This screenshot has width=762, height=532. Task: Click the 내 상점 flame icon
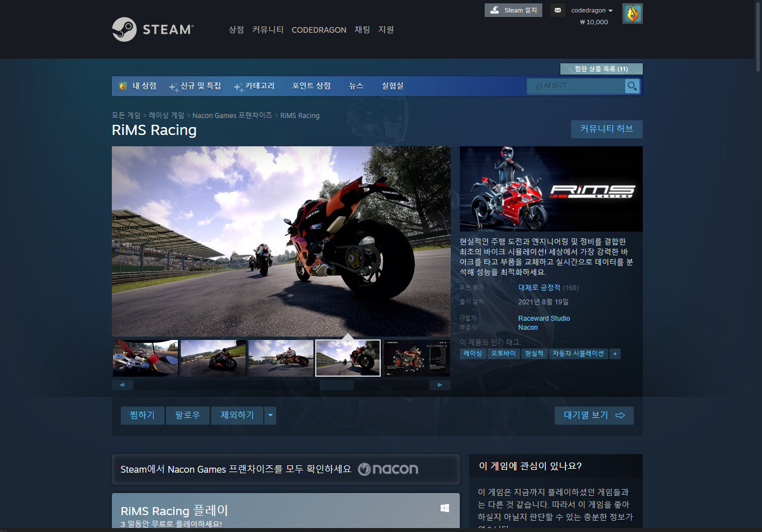(123, 86)
